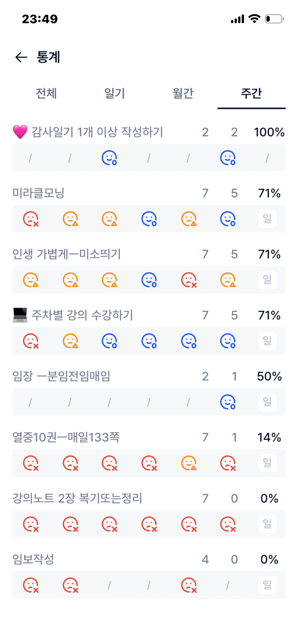Image resolution: width=298 pixels, height=644 pixels.
Task: Open the 임보작성 habit title
Action: pos(33,559)
